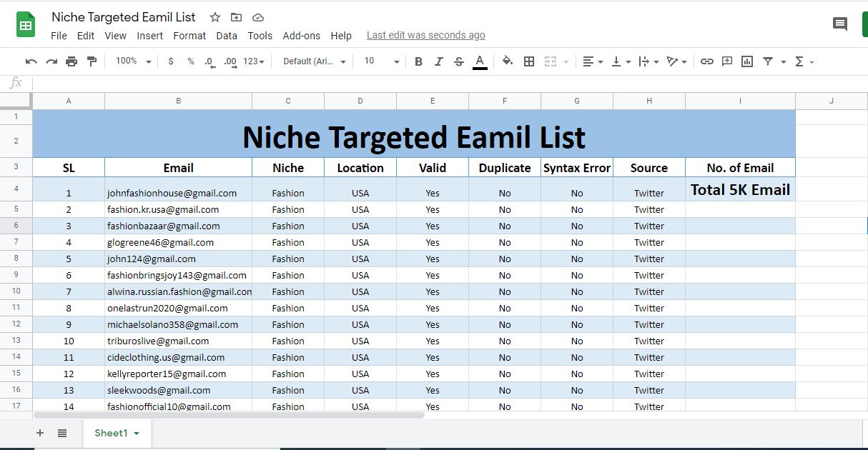Toggle bold formatting in the toolbar
The height and width of the screenshot is (450, 868).
click(418, 61)
